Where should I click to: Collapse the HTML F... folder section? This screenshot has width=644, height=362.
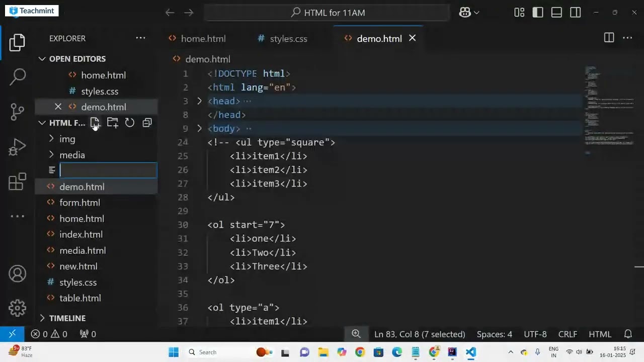[42, 123]
